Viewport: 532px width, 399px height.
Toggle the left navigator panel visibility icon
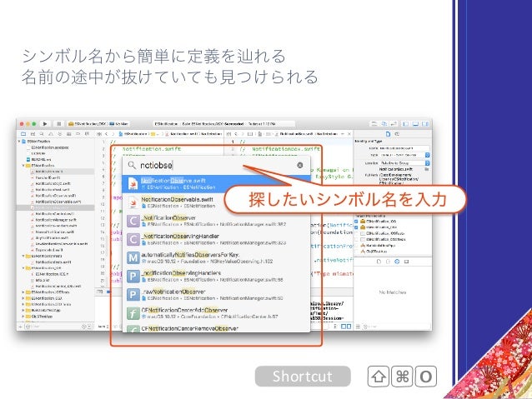[406, 124]
